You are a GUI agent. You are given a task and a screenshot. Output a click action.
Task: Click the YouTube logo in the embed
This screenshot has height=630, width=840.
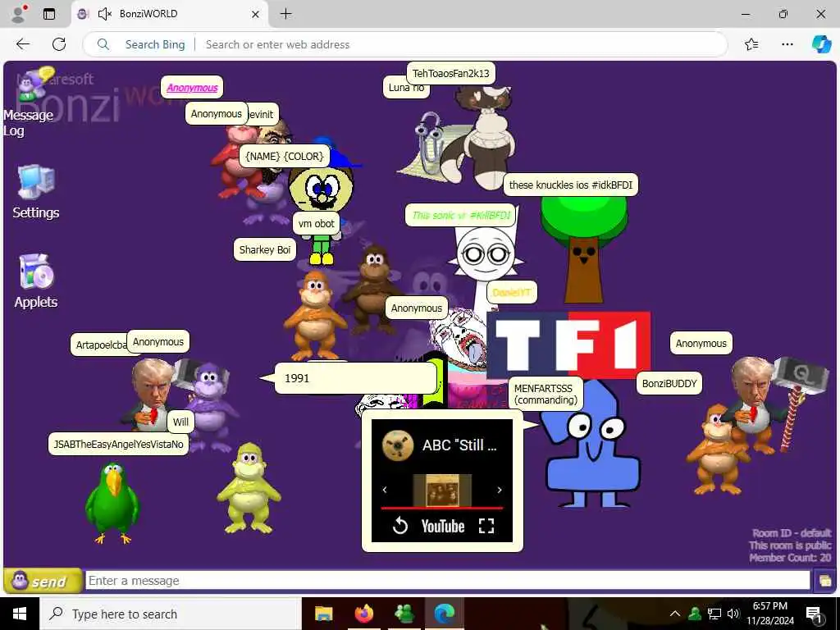(x=442, y=526)
